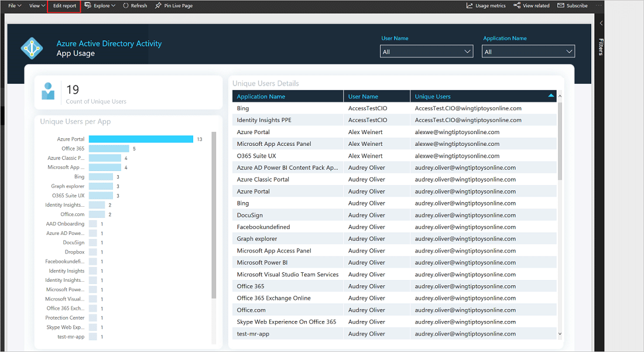644x352 pixels.
Task: Select the Graph explorer bar in chart
Action: 101,186
